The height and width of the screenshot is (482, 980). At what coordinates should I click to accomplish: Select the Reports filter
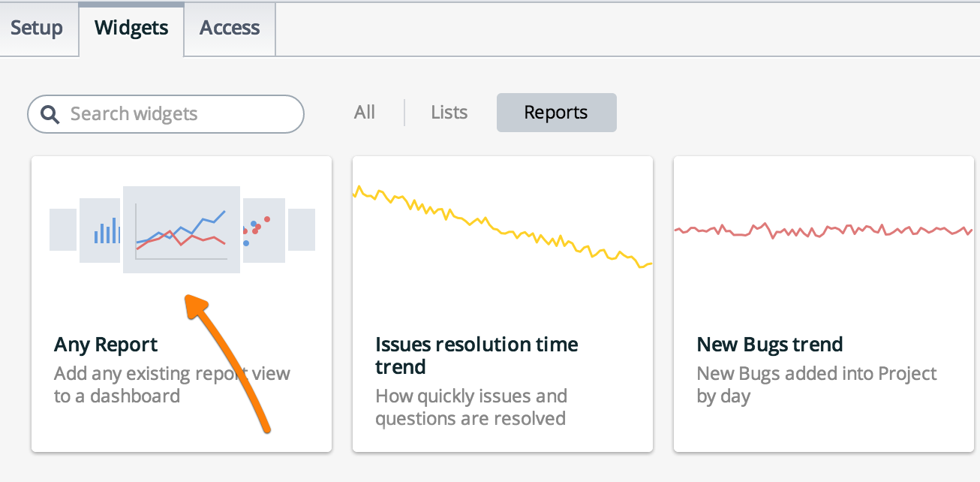556,113
